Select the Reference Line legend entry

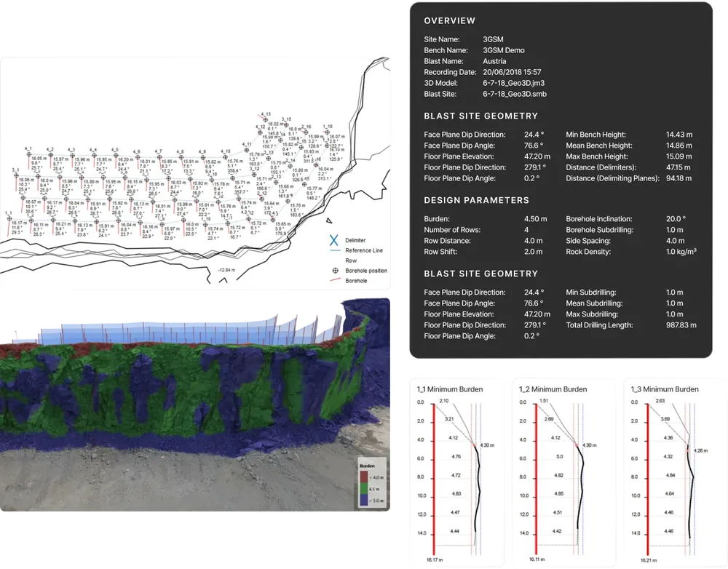click(x=357, y=250)
